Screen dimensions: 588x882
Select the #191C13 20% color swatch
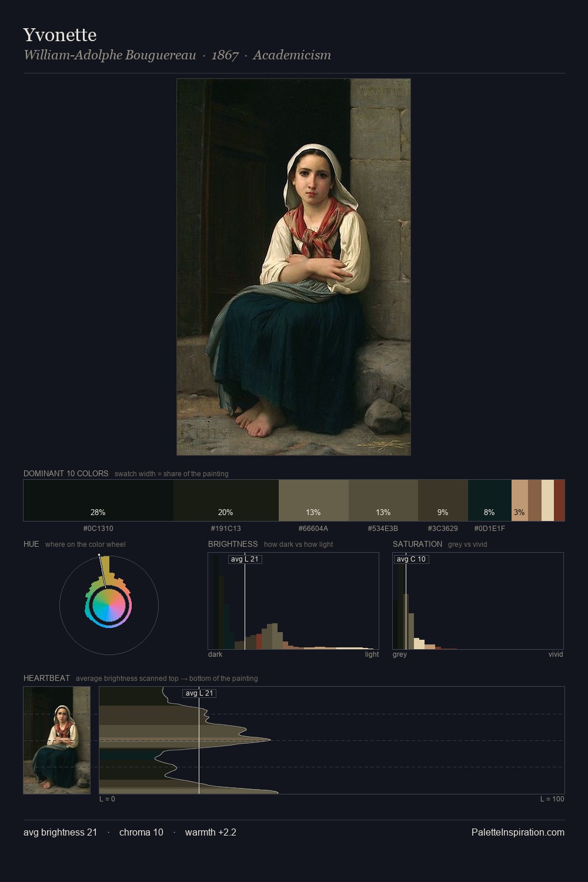pos(226,500)
